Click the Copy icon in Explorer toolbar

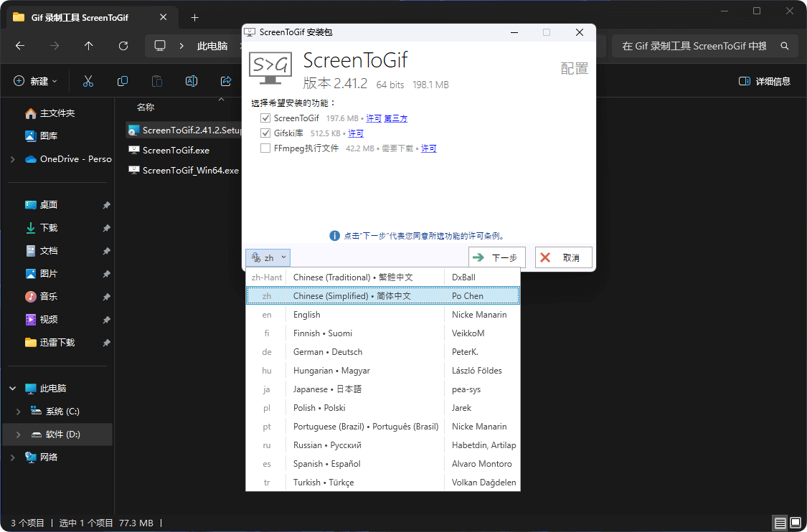[x=123, y=81]
